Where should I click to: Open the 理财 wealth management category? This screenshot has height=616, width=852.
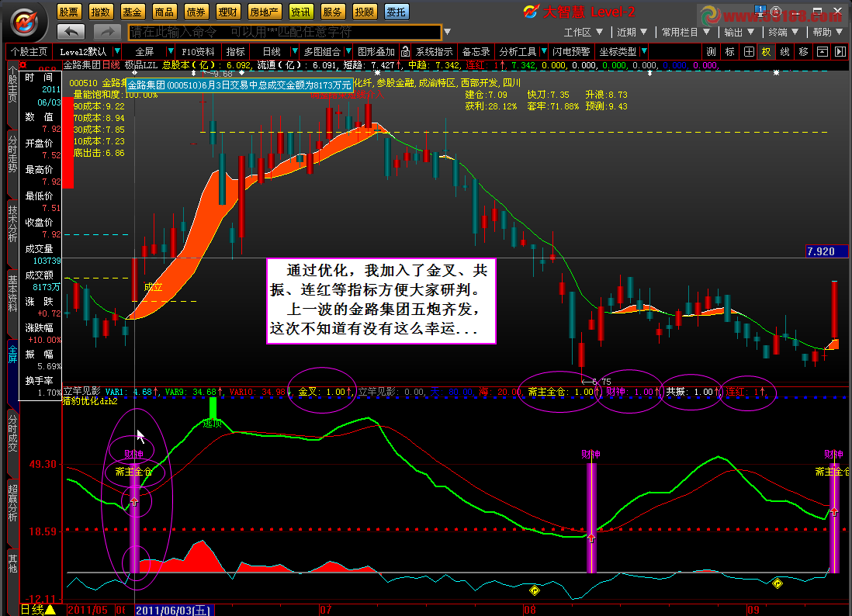[227, 12]
